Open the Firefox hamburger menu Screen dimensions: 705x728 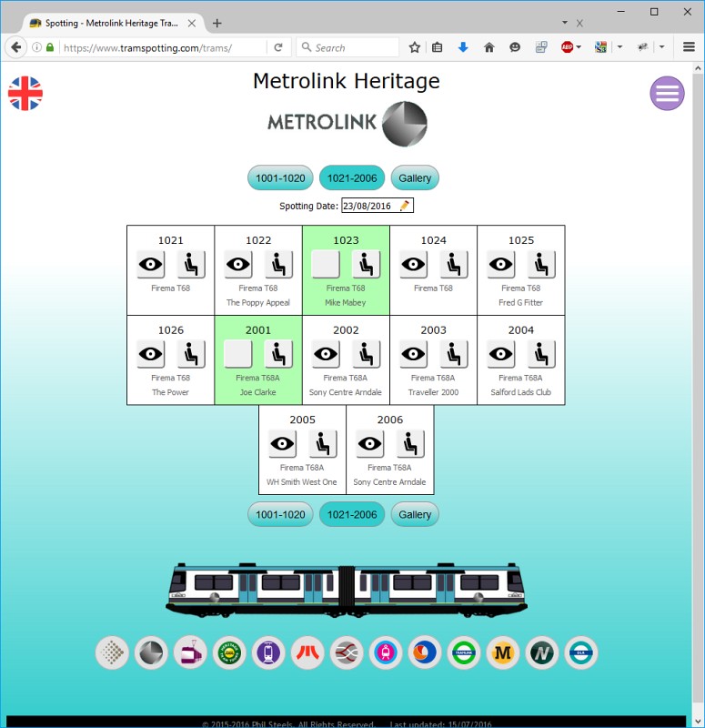point(689,47)
